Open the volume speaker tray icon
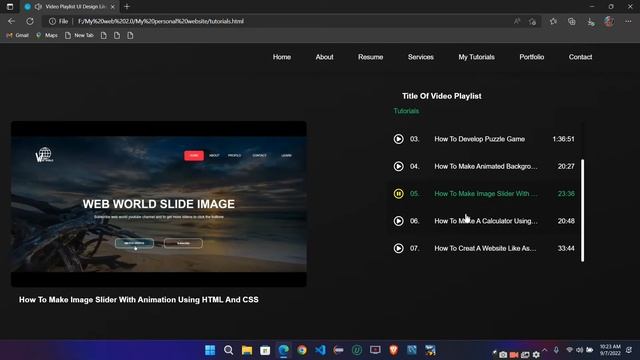 tap(580, 350)
